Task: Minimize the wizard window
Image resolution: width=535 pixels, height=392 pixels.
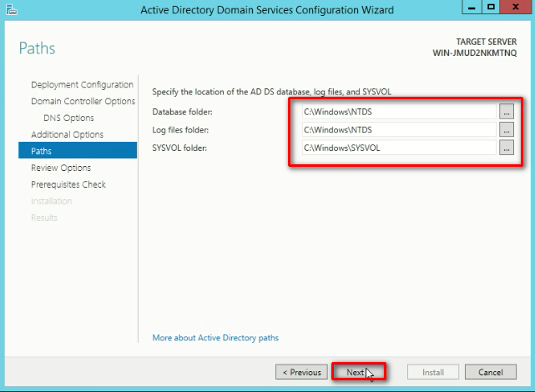Action: [x=472, y=7]
